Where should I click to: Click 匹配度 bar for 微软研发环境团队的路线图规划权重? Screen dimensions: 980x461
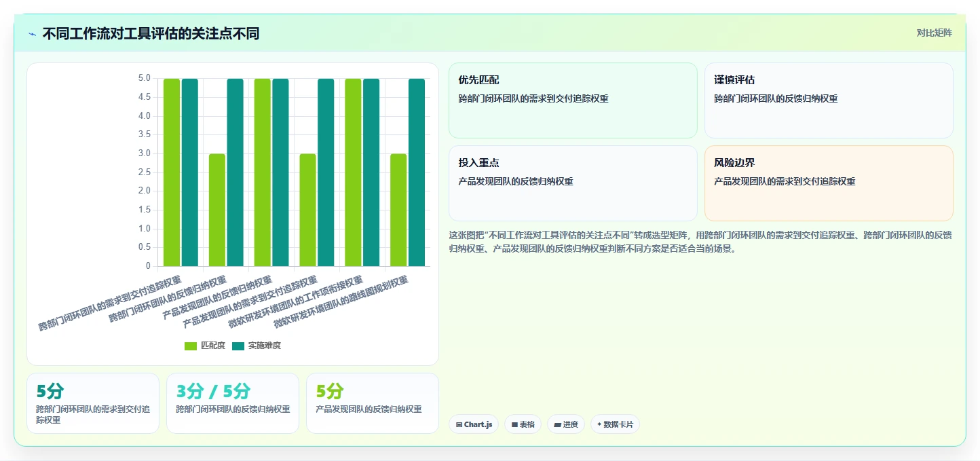[398, 210]
